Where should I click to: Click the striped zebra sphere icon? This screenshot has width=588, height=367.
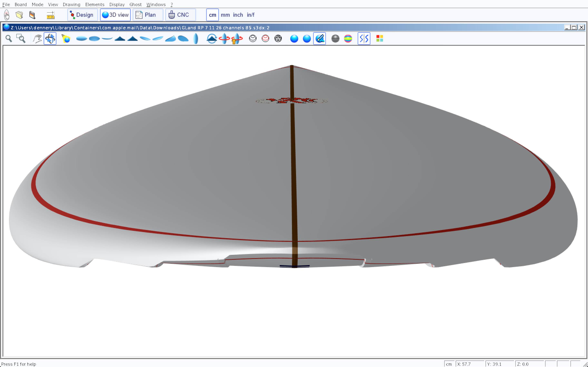click(x=335, y=39)
